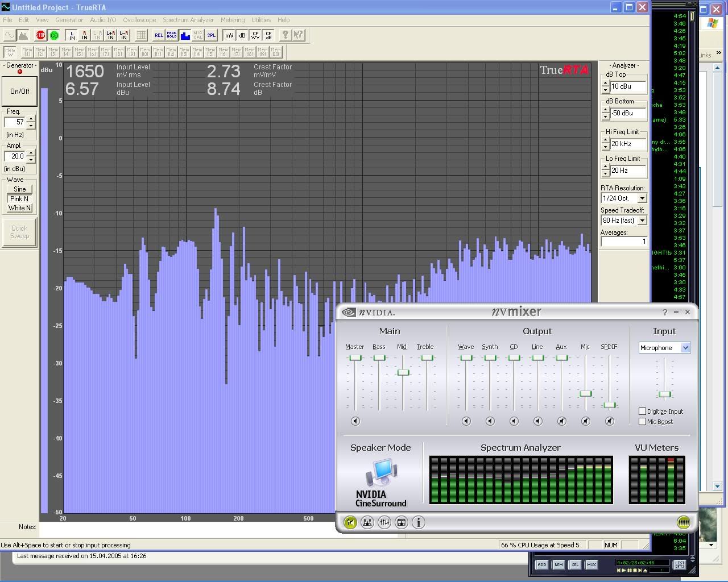Increase the dB Top value
This screenshot has height=582, width=728.
[x=605, y=84]
